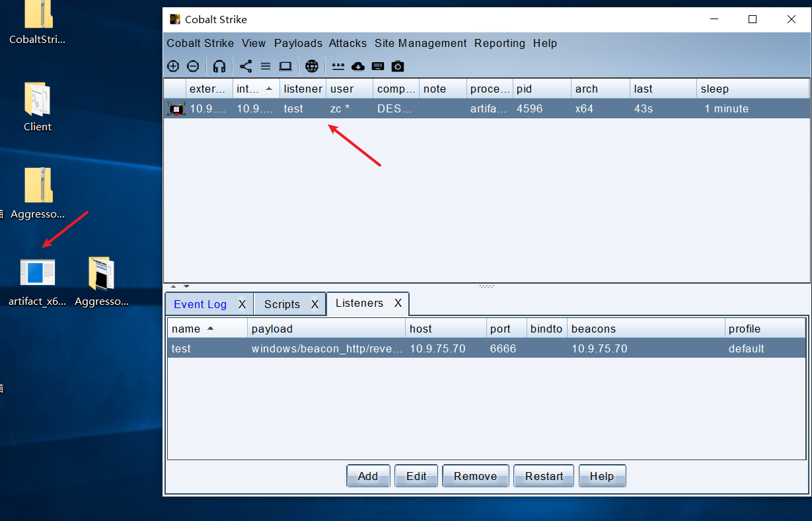Click the session pid value 4596
812x521 pixels.
530,108
